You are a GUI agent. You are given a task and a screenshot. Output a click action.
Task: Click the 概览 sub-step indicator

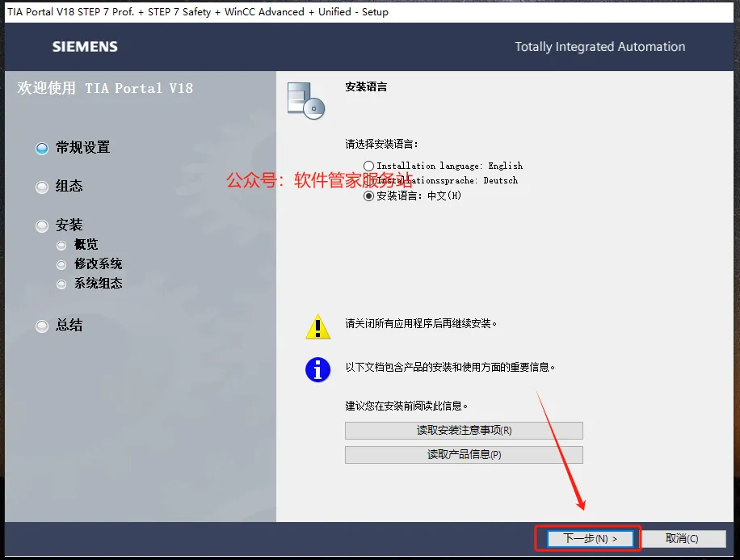point(61,246)
